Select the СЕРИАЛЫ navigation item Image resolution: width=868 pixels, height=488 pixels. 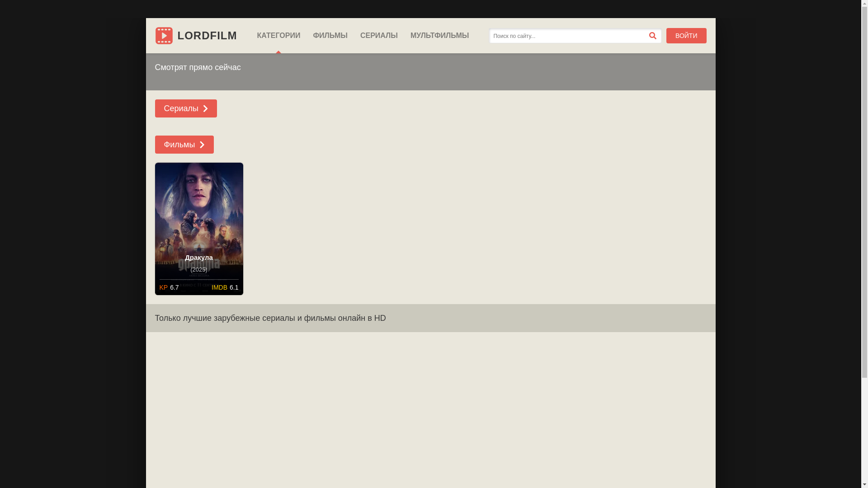[379, 36]
